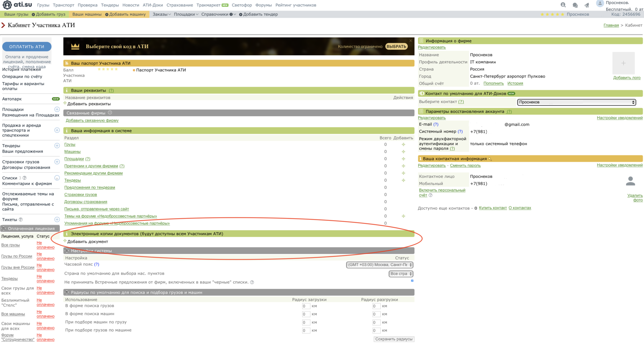
Task: Open Проверка top menu item
Action: 87,5
